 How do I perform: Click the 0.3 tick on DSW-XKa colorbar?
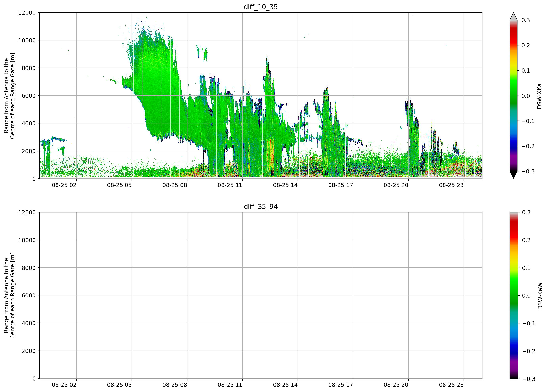tap(526, 20)
